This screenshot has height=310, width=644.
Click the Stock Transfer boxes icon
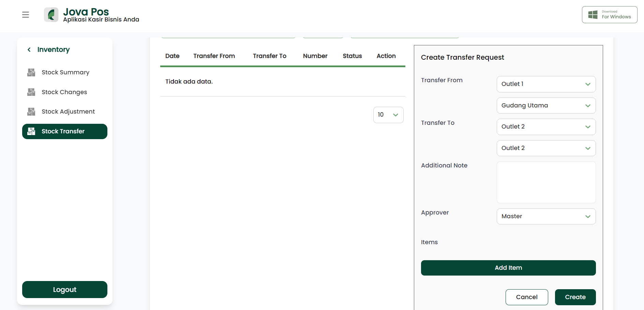31,131
